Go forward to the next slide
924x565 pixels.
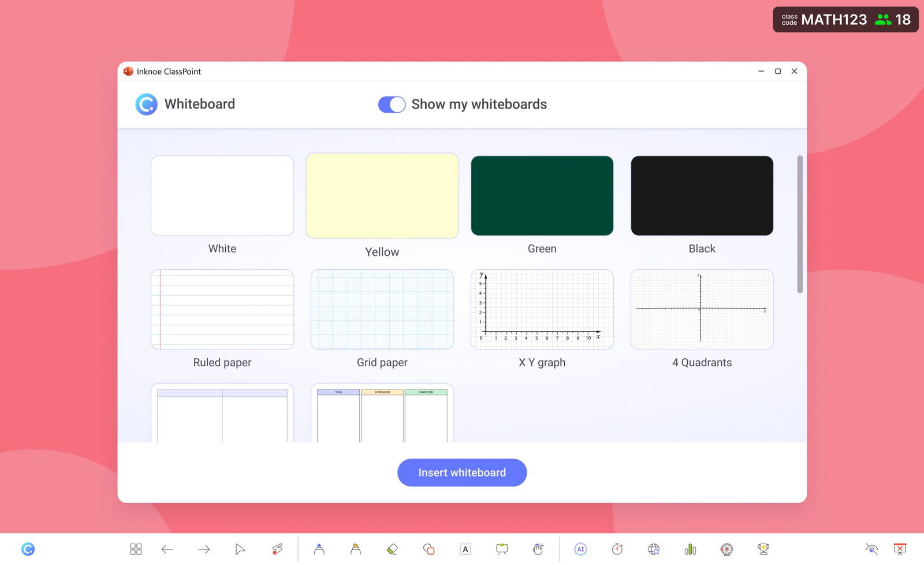pyautogui.click(x=203, y=549)
